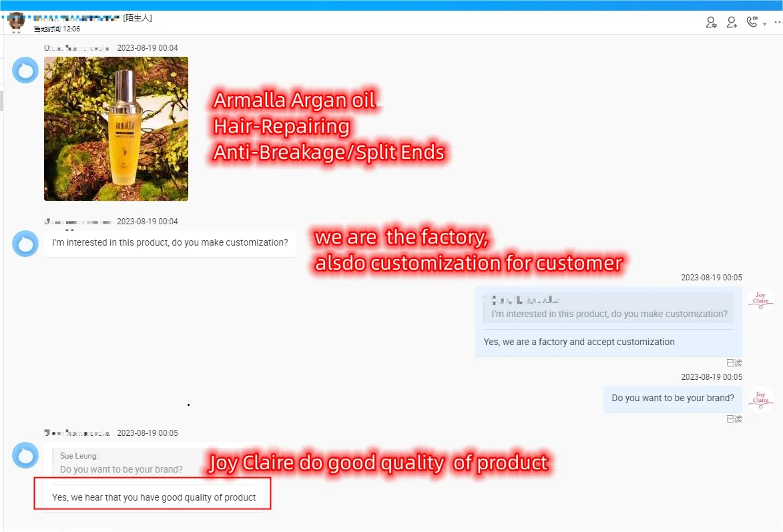Select the sent 'Do you want to be your brand?' bubble
Viewport: 783px width, 532px height.
tap(673, 398)
